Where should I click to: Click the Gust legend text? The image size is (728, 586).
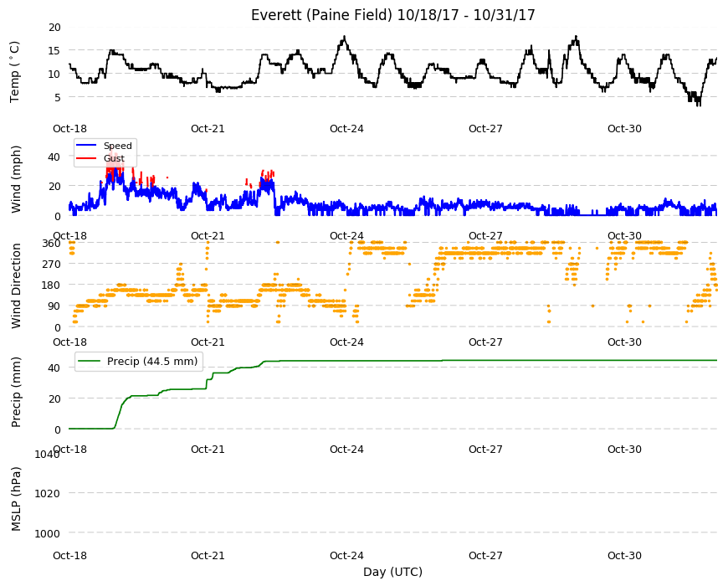click(x=114, y=158)
